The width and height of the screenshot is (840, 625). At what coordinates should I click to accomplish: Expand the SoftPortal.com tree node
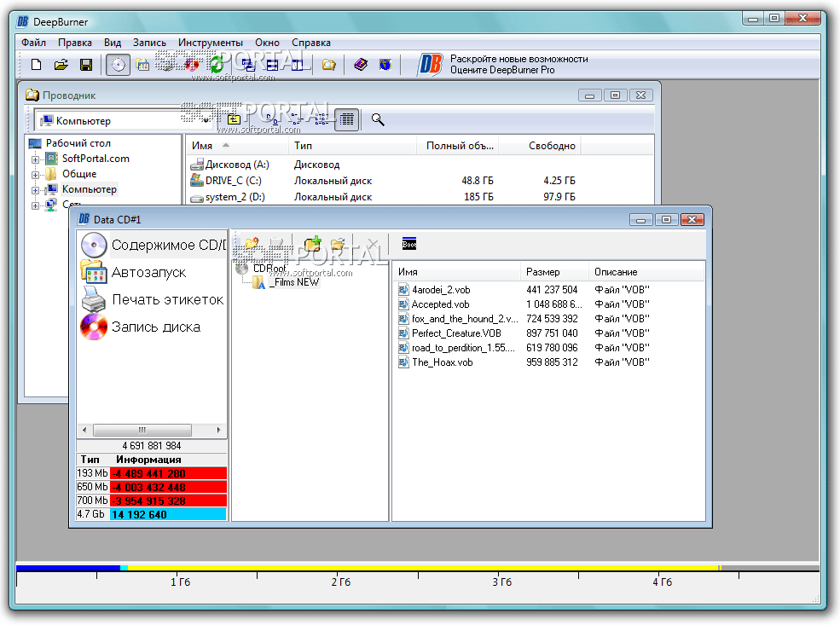coord(36,159)
